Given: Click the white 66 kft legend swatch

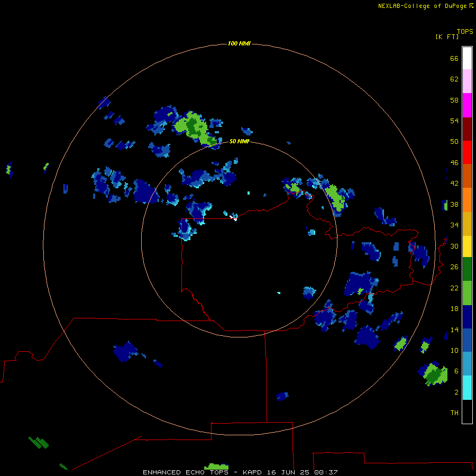Looking at the screenshot, I should tap(467, 58).
